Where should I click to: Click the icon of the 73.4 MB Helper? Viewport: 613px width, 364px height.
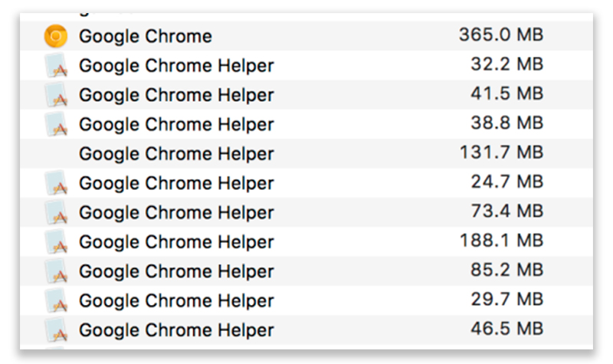[x=56, y=212]
